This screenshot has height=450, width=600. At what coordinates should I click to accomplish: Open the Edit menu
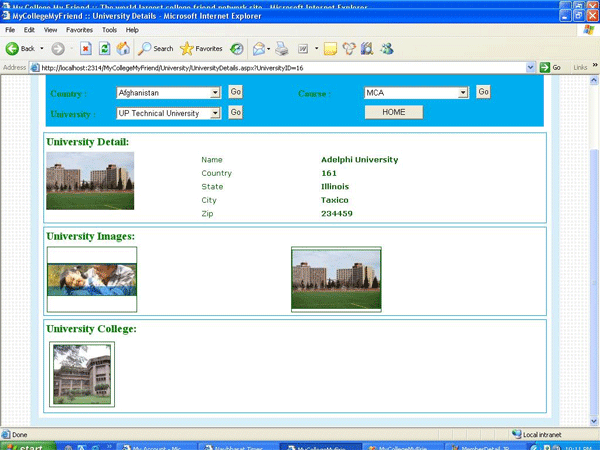point(29,30)
